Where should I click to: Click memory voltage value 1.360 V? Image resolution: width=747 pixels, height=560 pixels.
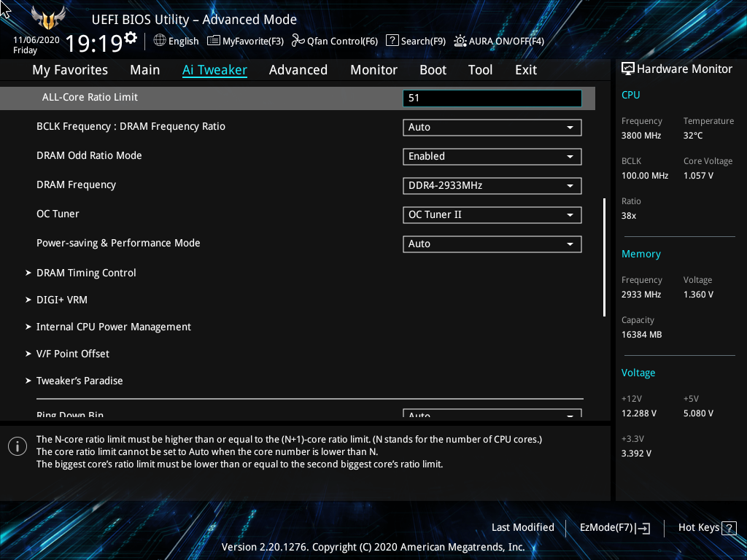(698, 295)
